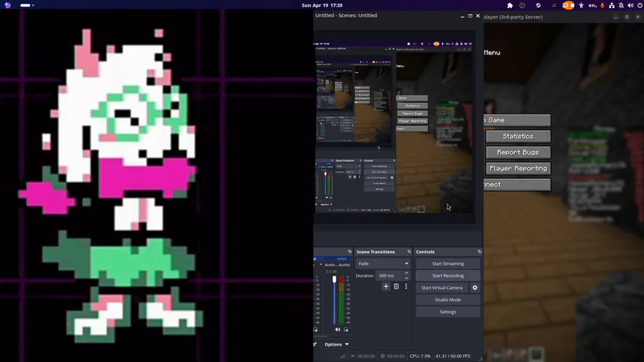Toggle Studio Mode in OBS Controls
The height and width of the screenshot is (362, 644).
click(448, 300)
